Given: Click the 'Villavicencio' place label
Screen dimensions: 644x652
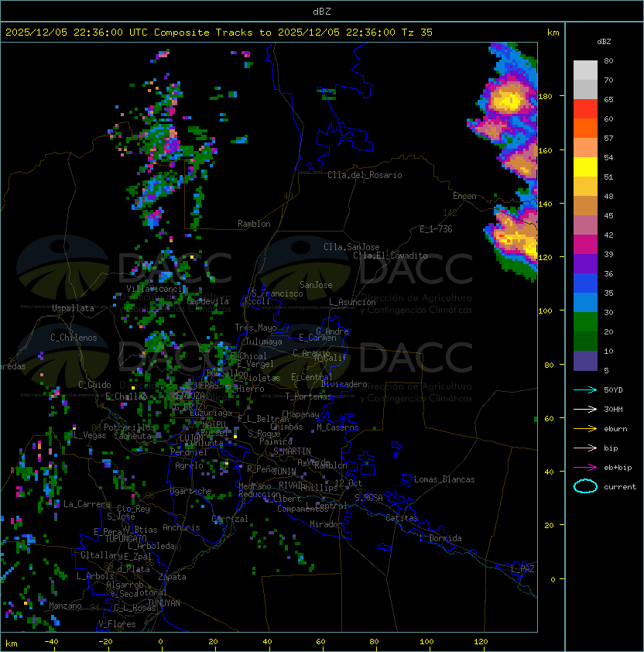Looking at the screenshot, I should click(156, 289).
